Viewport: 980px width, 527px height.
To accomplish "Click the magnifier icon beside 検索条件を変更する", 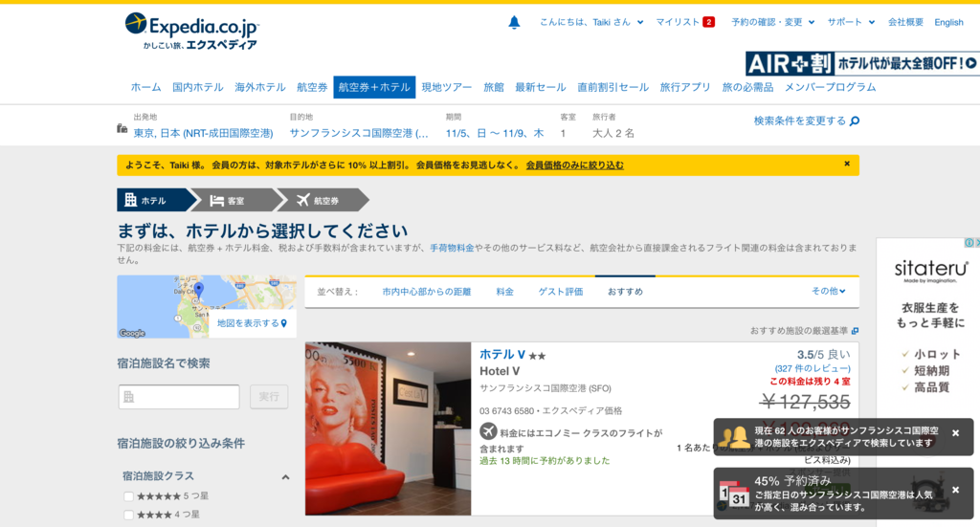I will click(855, 121).
